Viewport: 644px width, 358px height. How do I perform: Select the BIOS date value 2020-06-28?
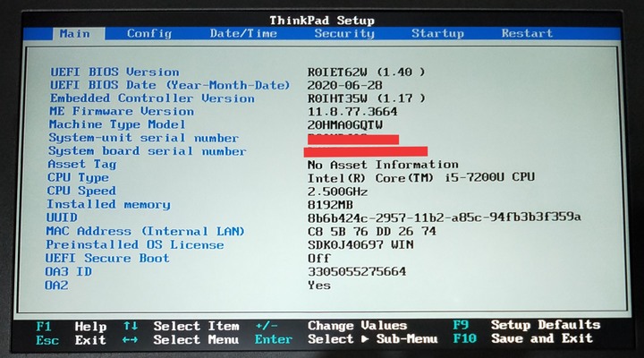point(344,86)
